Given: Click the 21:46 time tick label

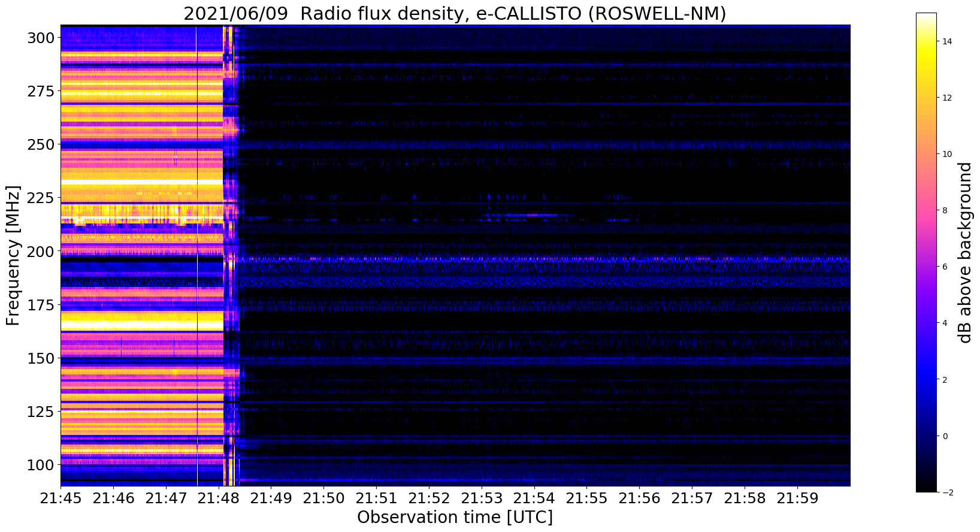Looking at the screenshot, I should point(113,498).
